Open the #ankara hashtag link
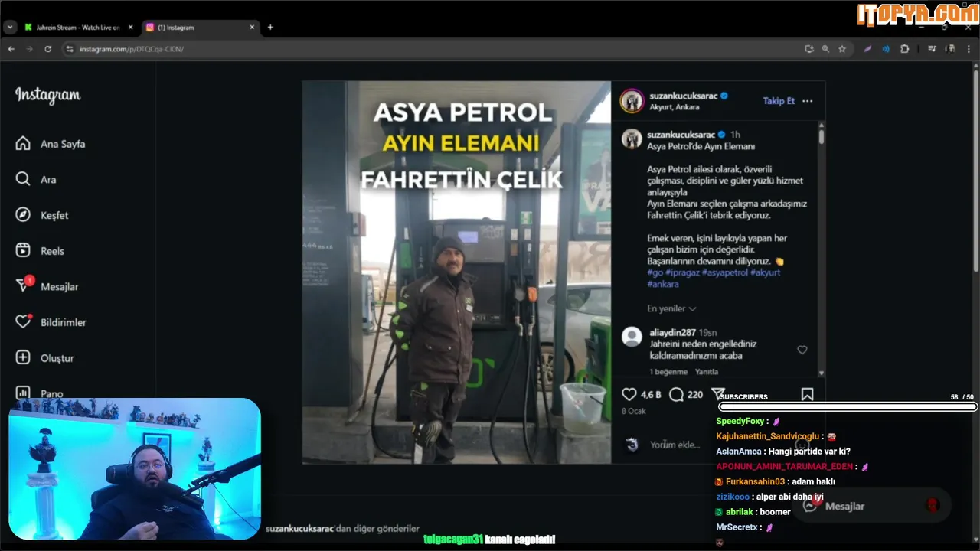This screenshot has height=551, width=980. pyautogui.click(x=663, y=284)
